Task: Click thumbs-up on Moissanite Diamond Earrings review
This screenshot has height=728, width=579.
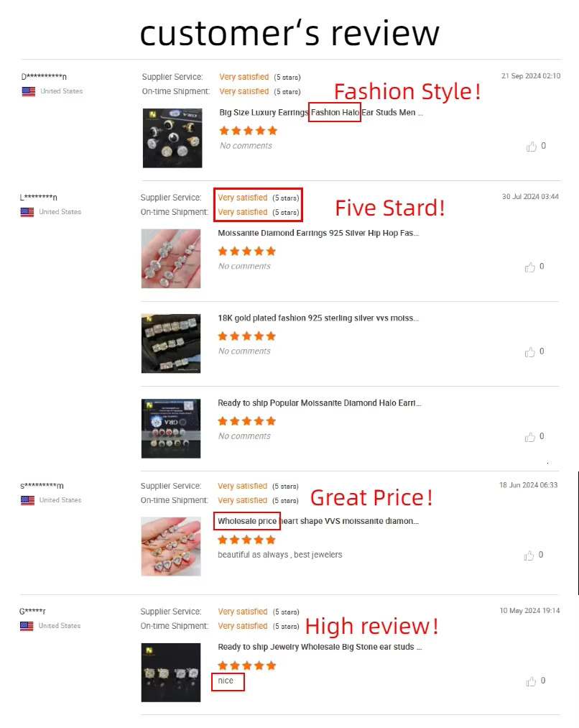Action: (530, 267)
